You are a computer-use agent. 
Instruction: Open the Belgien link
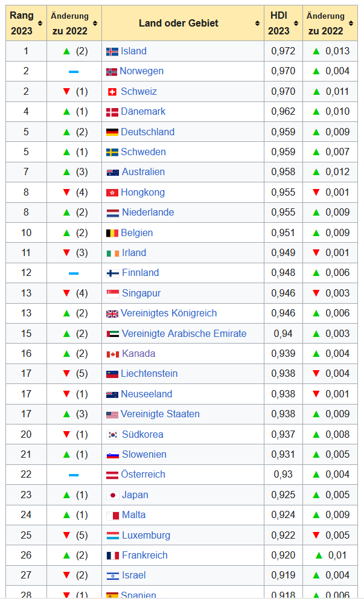(137, 233)
